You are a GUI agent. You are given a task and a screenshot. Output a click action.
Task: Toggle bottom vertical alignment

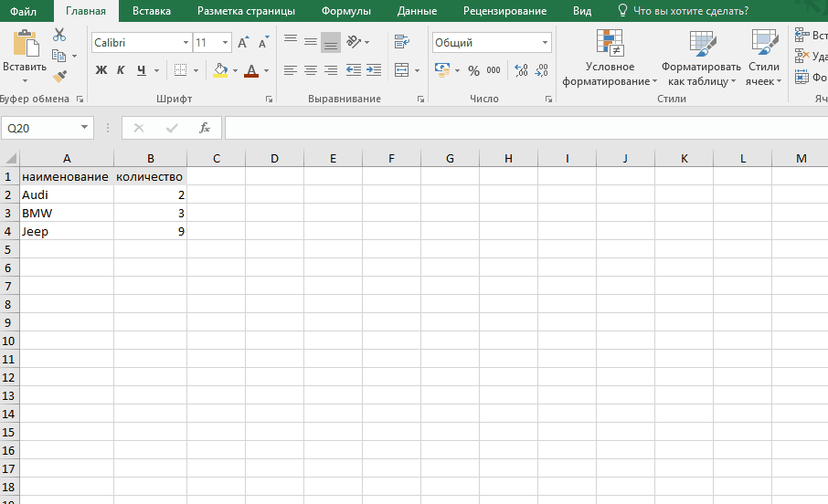pos(331,42)
